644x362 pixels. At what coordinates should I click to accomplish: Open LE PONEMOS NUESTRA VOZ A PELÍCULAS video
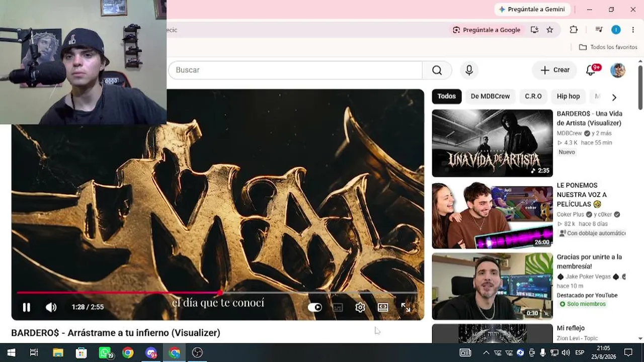point(582,195)
